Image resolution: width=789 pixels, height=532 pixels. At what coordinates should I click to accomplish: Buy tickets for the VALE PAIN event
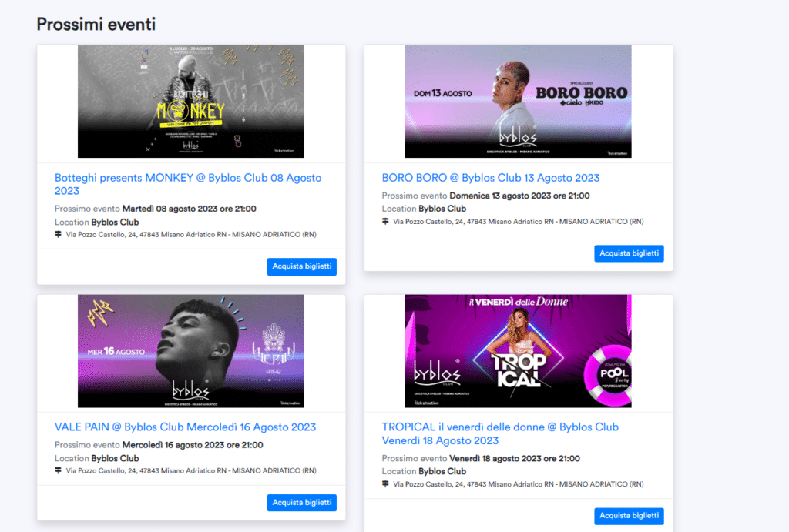(x=302, y=503)
